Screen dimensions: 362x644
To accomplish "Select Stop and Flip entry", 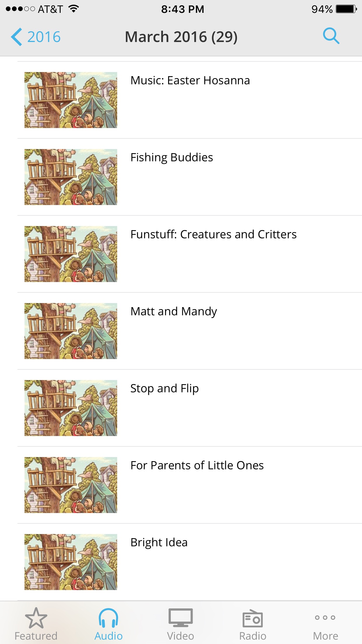I will [190, 408].
